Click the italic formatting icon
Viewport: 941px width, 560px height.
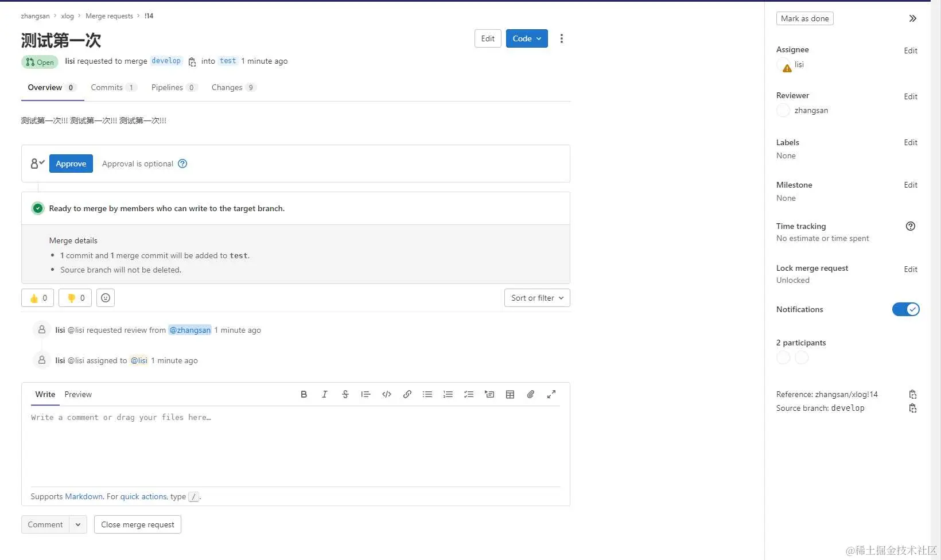tap(325, 394)
